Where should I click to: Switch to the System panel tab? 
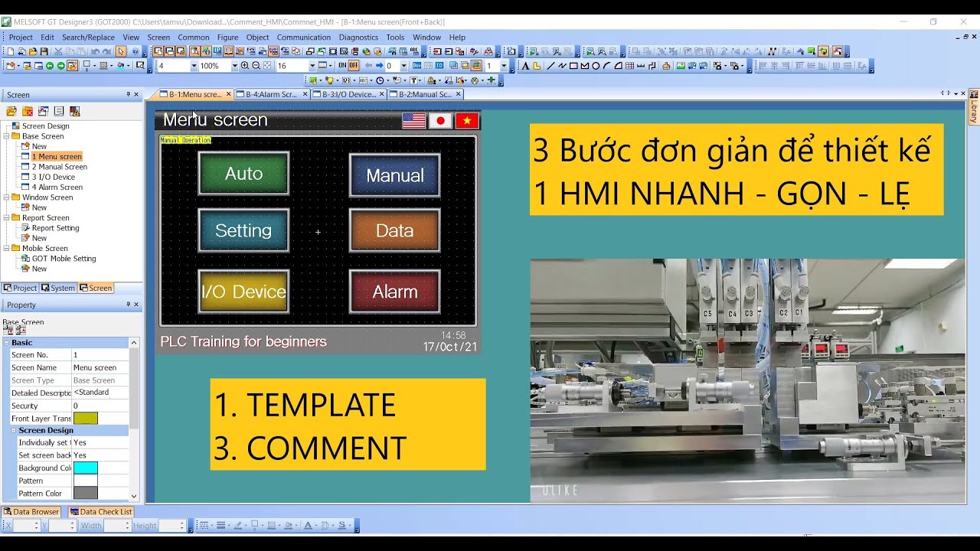[58, 288]
